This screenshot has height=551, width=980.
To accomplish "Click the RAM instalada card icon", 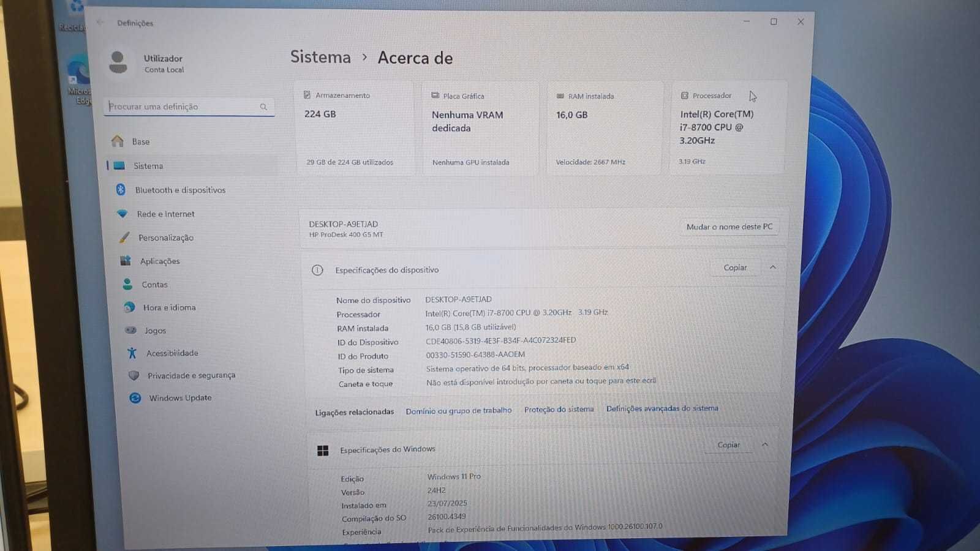I will pos(560,96).
